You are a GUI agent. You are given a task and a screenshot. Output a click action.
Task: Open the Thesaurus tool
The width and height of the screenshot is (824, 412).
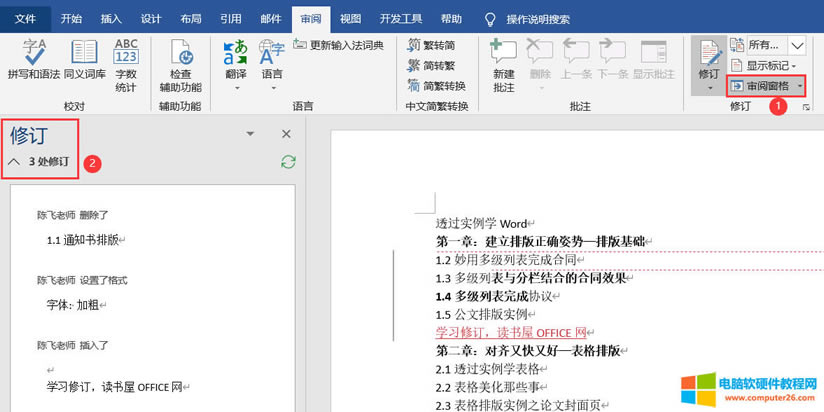tap(83, 60)
